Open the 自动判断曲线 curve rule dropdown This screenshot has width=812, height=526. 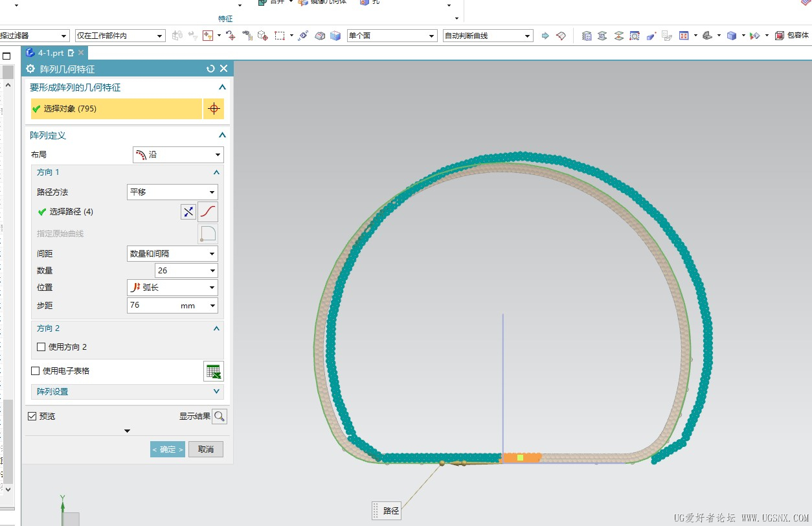pos(488,36)
